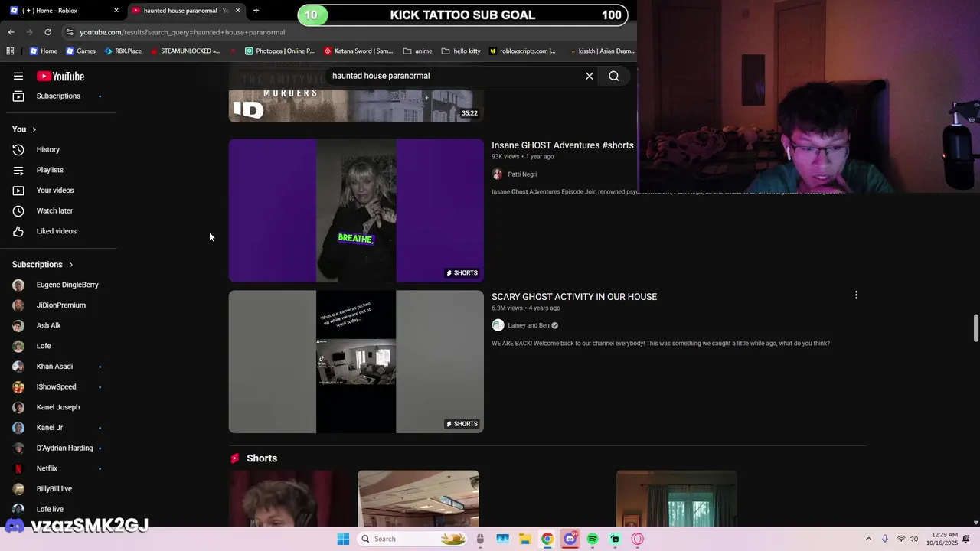
Task: Show hidden system tray icons
Action: (868, 539)
